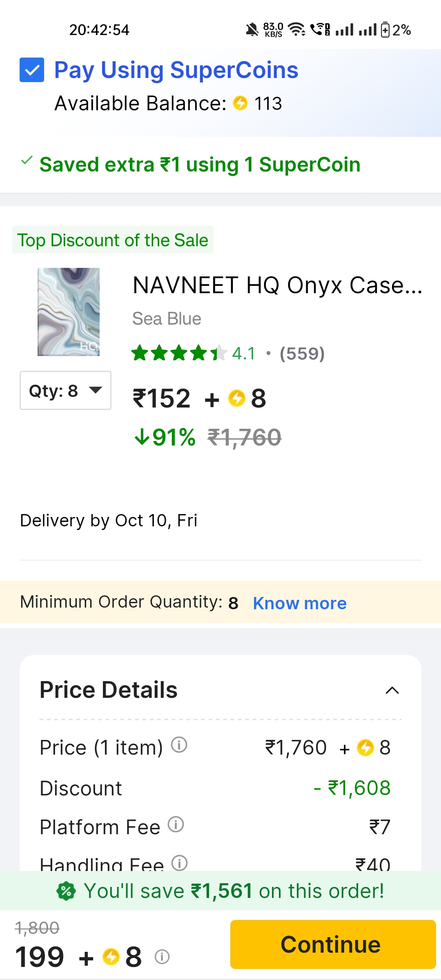The image size is (441, 980).
Task: Tap the Saved extra ₹1 SuperCoin message
Action: [x=200, y=165]
